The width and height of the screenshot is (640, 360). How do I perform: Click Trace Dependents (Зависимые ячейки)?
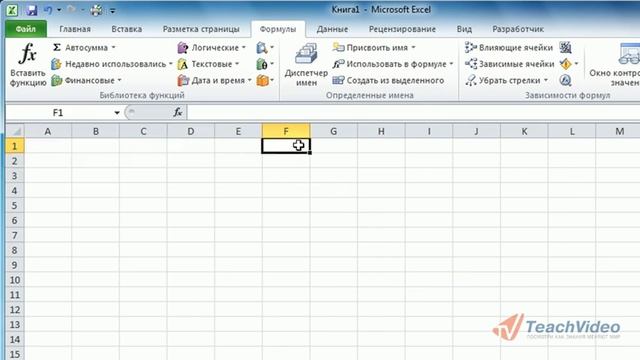click(509, 64)
